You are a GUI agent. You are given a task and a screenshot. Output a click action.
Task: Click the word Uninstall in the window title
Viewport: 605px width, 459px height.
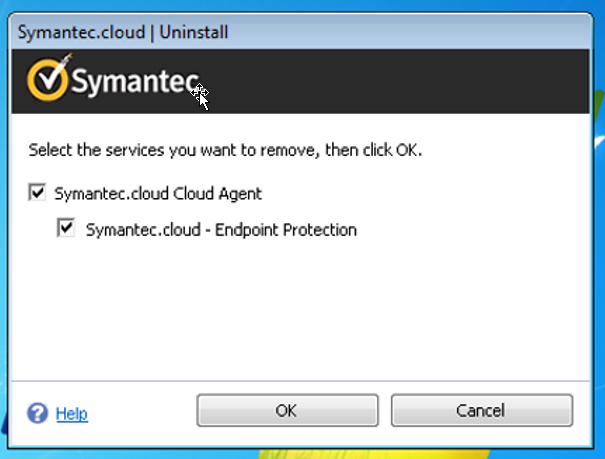(194, 32)
